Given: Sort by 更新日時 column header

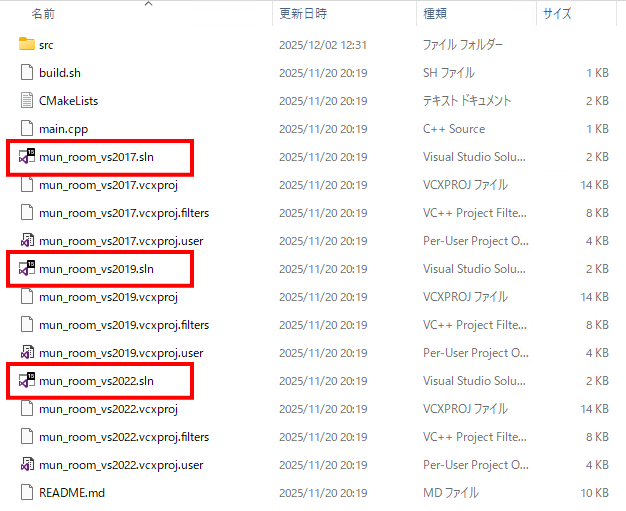Looking at the screenshot, I should [x=302, y=14].
